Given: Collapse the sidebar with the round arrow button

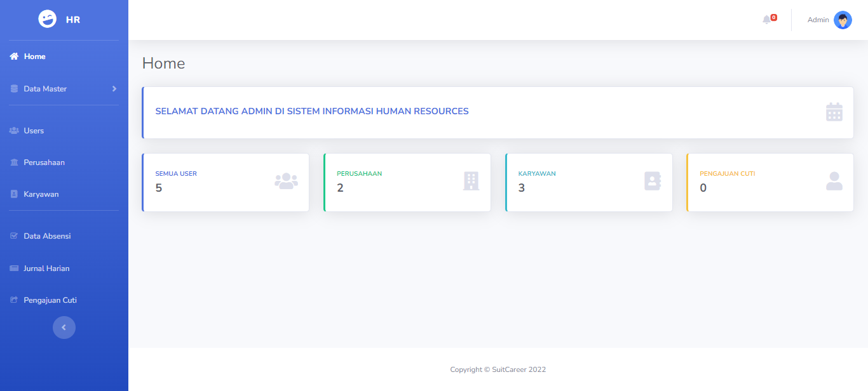Looking at the screenshot, I should click(64, 328).
